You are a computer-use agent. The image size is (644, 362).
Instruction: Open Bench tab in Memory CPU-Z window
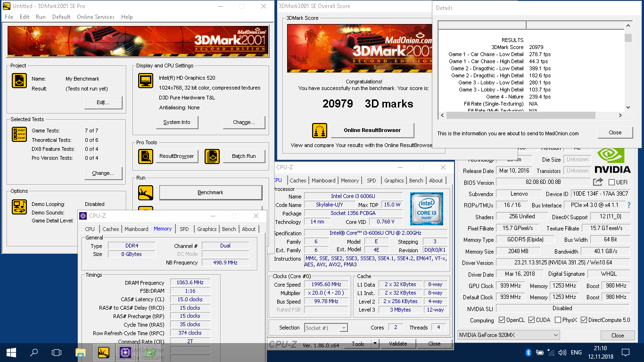[x=229, y=229]
